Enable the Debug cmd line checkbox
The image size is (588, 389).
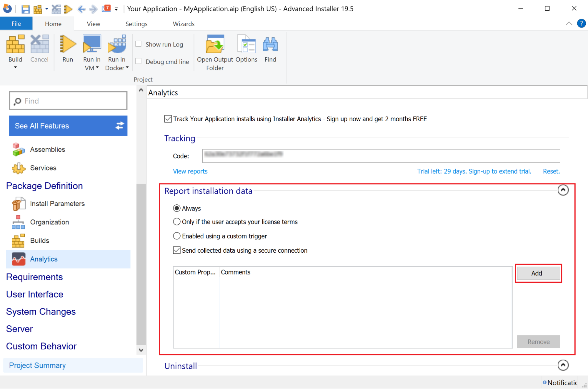(139, 61)
